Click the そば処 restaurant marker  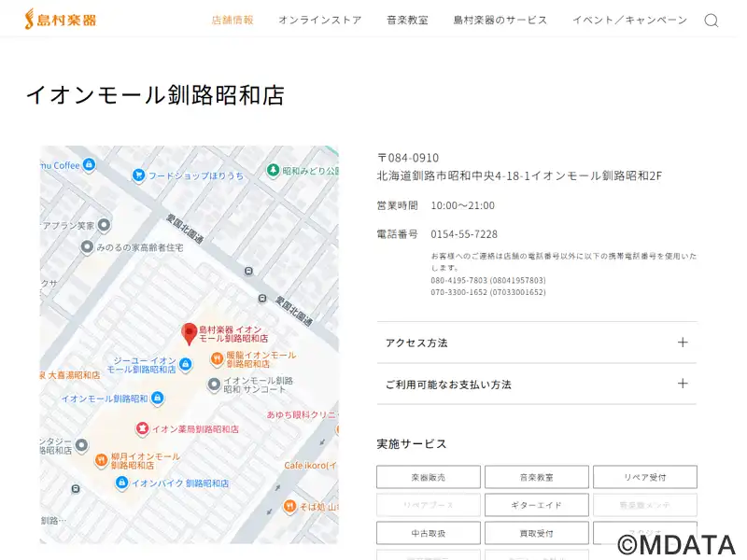point(289,506)
